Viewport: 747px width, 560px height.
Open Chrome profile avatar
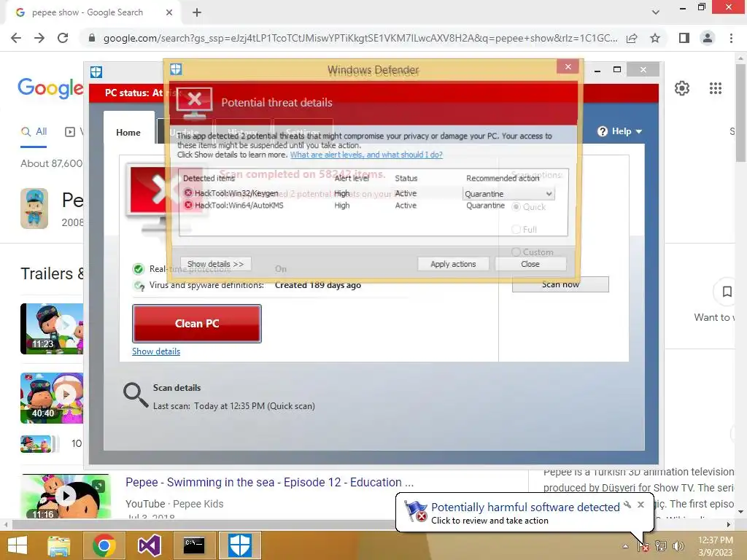(708, 38)
